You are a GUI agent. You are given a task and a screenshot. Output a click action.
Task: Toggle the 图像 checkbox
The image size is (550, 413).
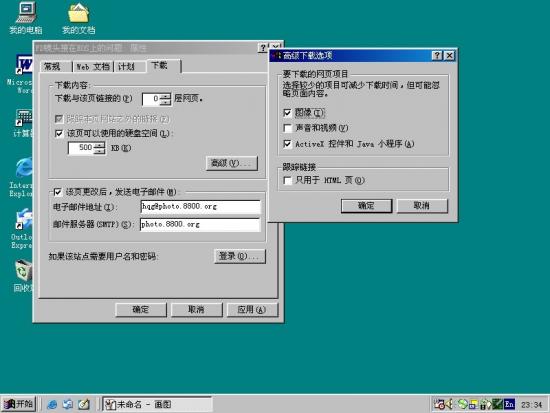point(287,113)
